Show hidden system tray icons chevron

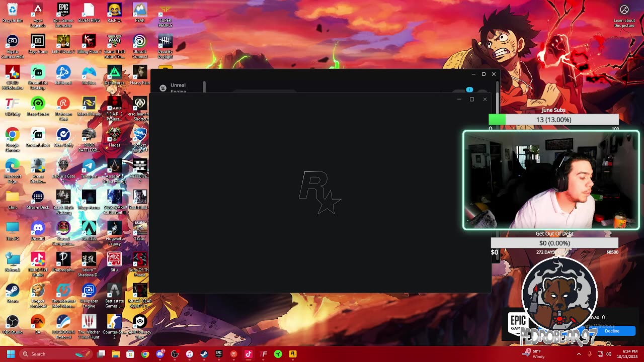tap(579, 354)
